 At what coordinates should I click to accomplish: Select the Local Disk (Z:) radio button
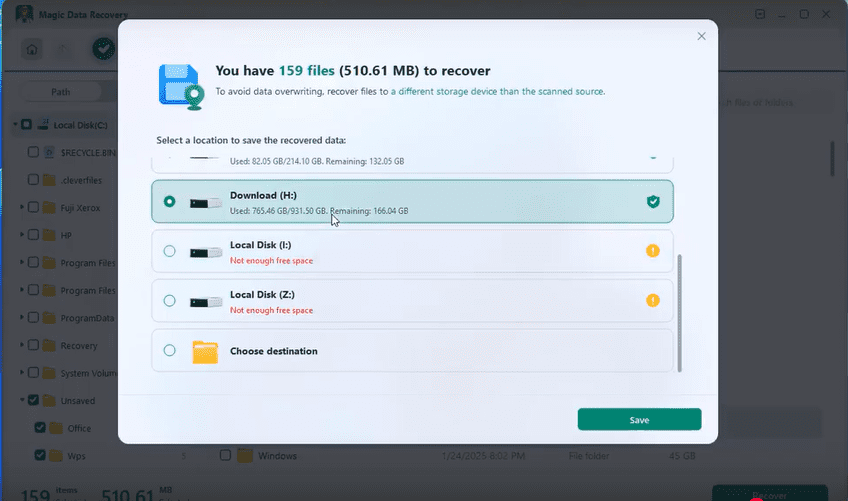(169, 300)
